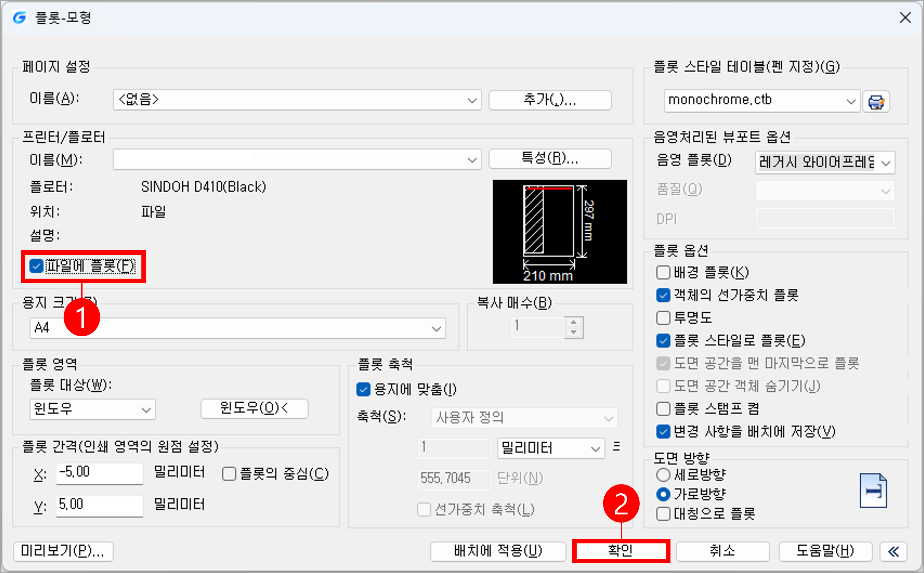This screenshot has height=573, width=924.
Task: Open the page setup 이름(A) dropdown
Action: point(297,100)
